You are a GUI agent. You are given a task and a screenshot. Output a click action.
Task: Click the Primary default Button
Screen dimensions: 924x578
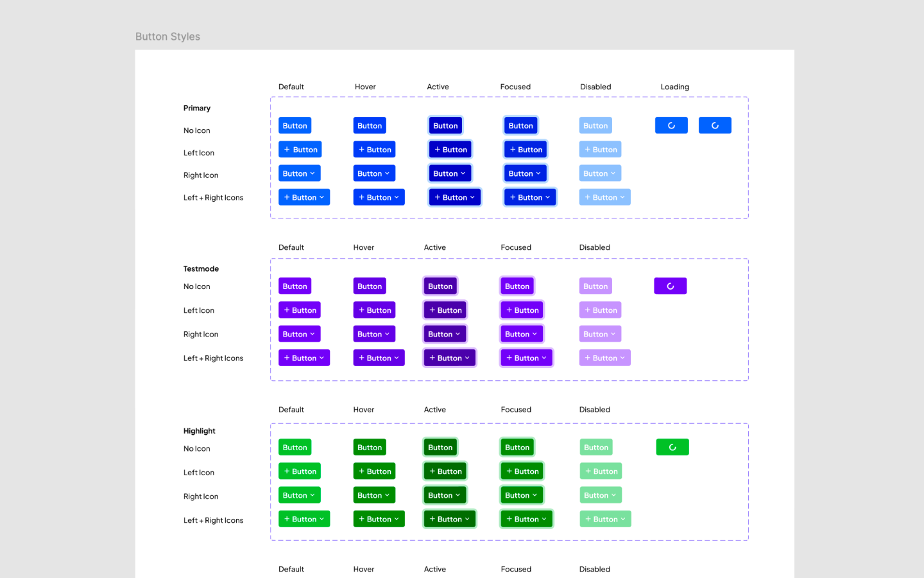tap(295, 125)
